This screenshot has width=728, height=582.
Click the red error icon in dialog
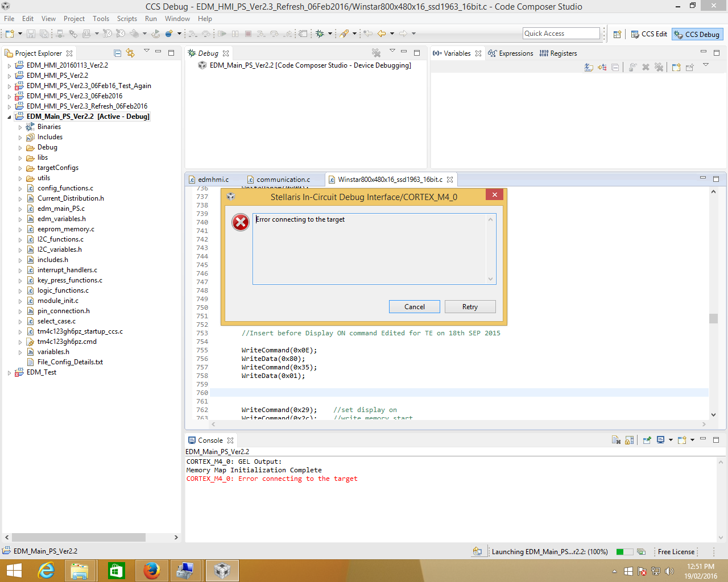click(241, 222)
